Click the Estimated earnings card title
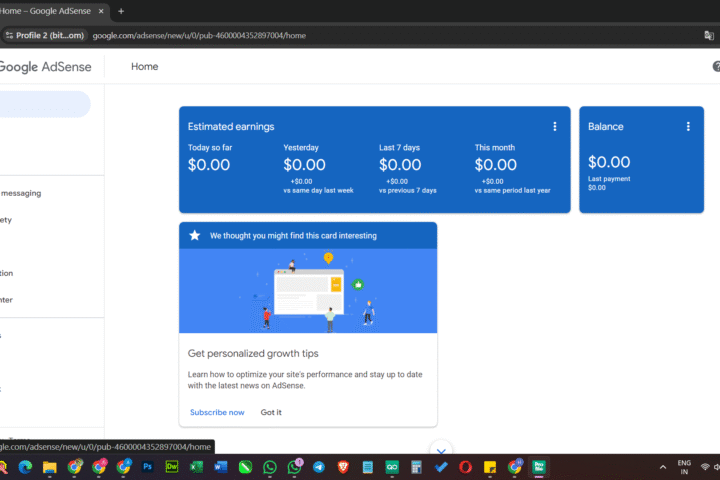Viewport: 720px width, 480px height. coord(231,127)
